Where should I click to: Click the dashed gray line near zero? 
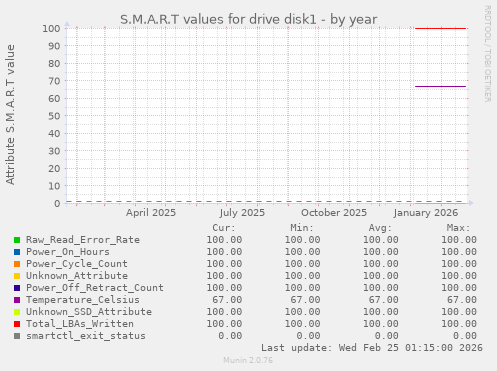(264, 201)
